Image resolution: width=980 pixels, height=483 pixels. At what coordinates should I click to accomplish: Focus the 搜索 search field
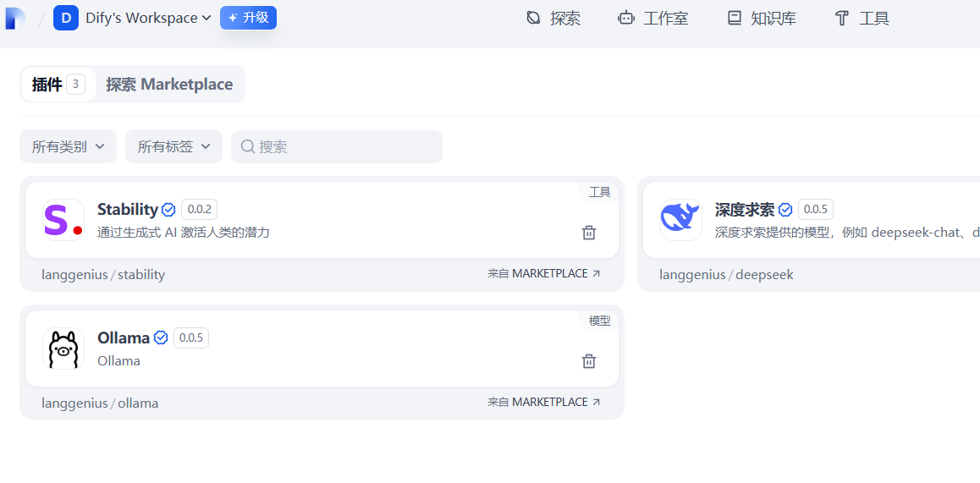[337, 146]
